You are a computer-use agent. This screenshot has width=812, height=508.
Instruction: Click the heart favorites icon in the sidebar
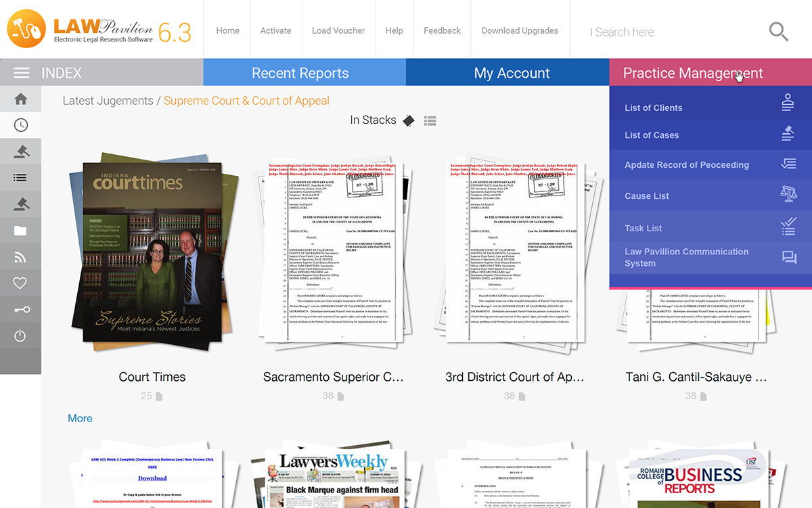tap(20, 283)
